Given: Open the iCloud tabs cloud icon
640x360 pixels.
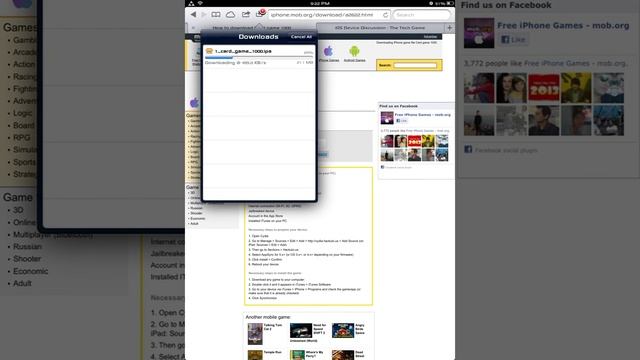Looking at the screenshot, I should coord(231,15).
